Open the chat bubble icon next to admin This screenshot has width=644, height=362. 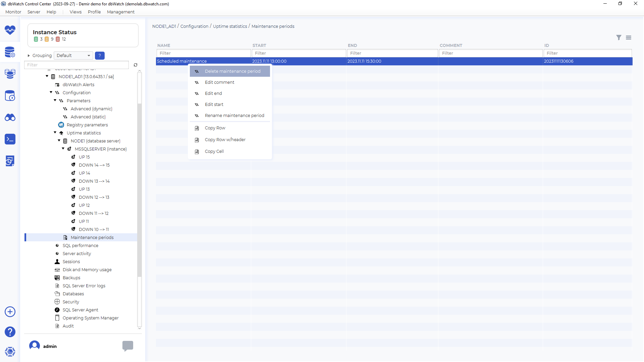click(128, 346)
